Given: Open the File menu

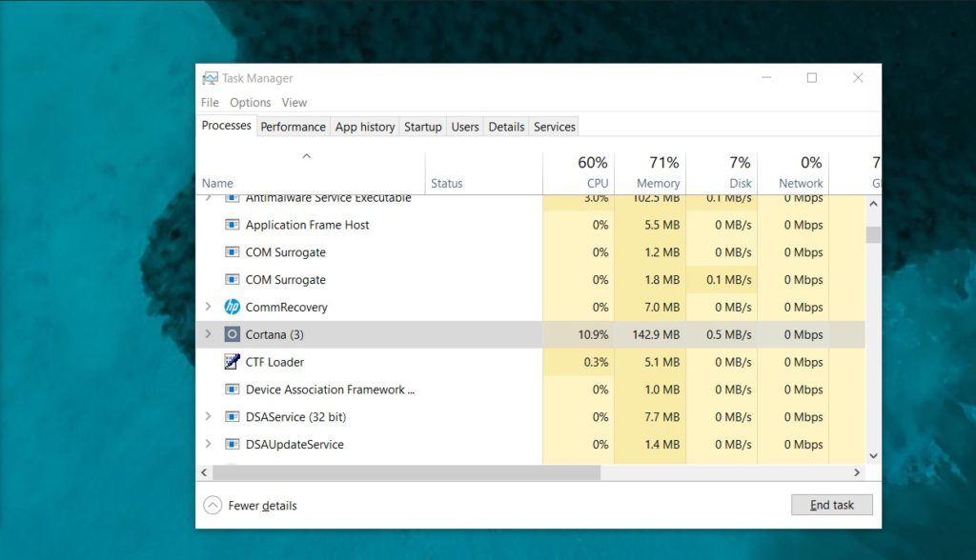Looking at the screenshot, I should pos(209,102).
